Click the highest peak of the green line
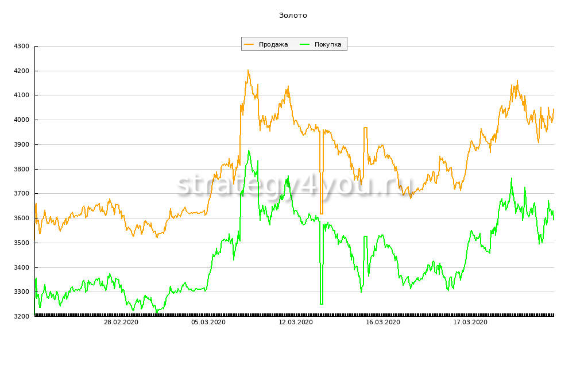588x368 pixels. pyautogui.click(x=249, y=151)
